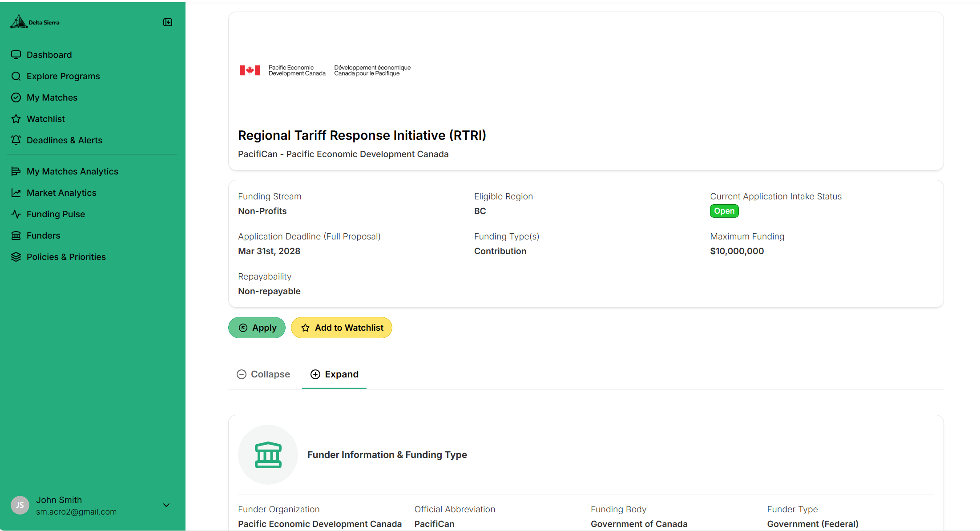This screenshot has height=531, width=980.
Task: Click the Deadlines & Alerts bell icon
Action: point(16,140)
